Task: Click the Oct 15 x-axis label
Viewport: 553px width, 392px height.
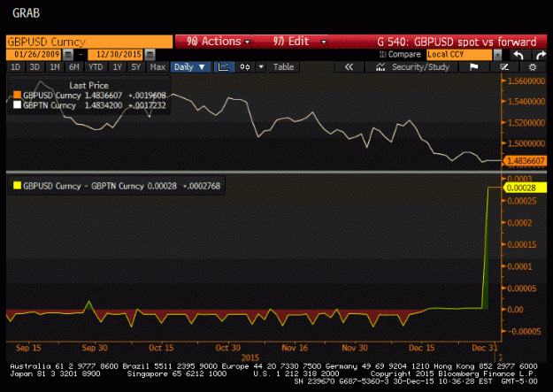Action: (x=161, y=348)
